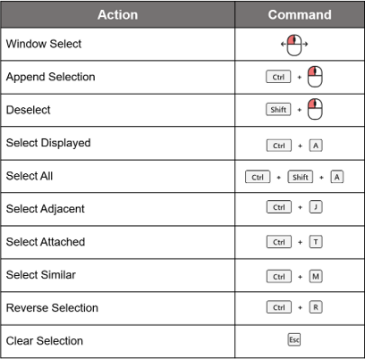The width and height of the screenshot is (365, 360).
Task: Click the A key in Select Displayed row
Action: [x=316, y=146]
